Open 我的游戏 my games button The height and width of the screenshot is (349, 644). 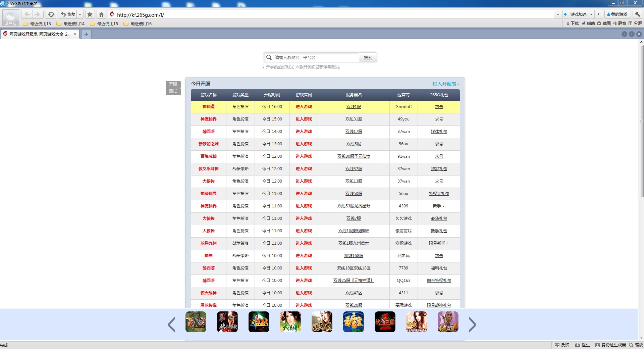click(x=617, y=14)
